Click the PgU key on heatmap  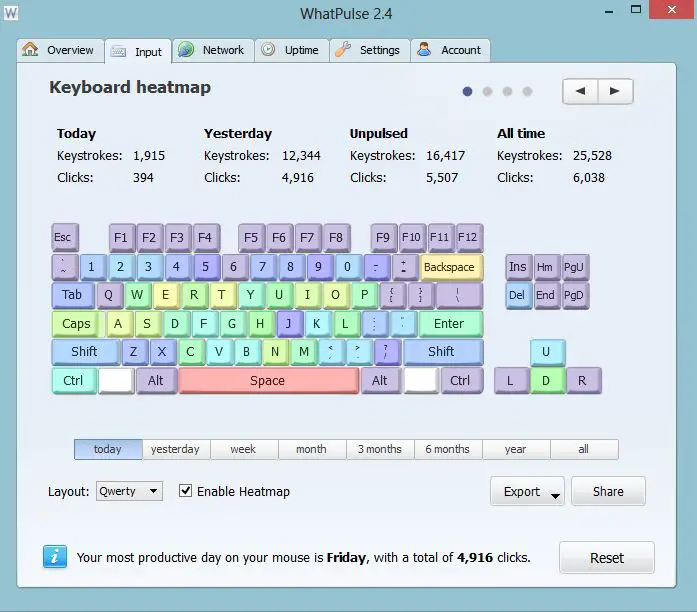pyautogui.click(x=576, y=267)
